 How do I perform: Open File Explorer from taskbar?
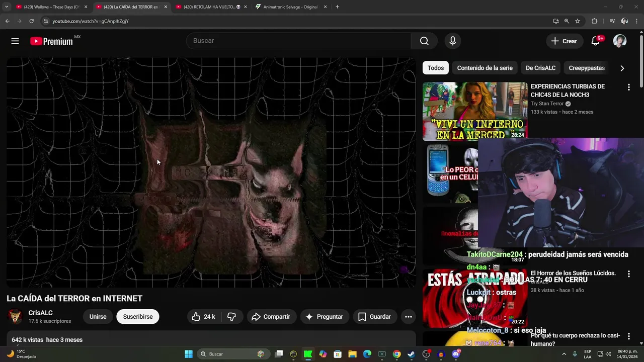(x=352, y=354)
